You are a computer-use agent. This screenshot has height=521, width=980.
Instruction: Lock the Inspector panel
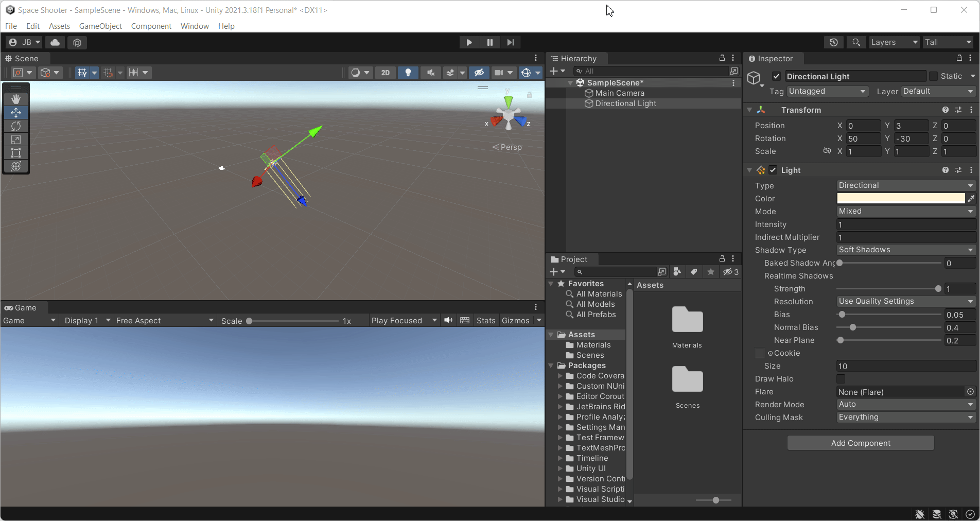click(959, 58)
